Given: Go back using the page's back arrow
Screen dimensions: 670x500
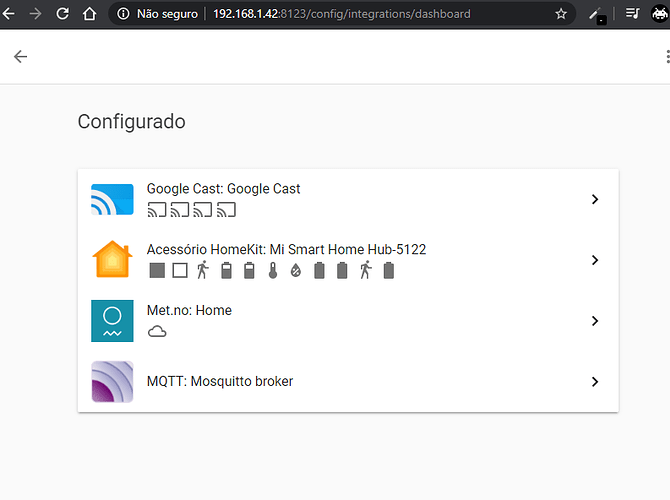Looking at the screenshot, I should [21, 56].
